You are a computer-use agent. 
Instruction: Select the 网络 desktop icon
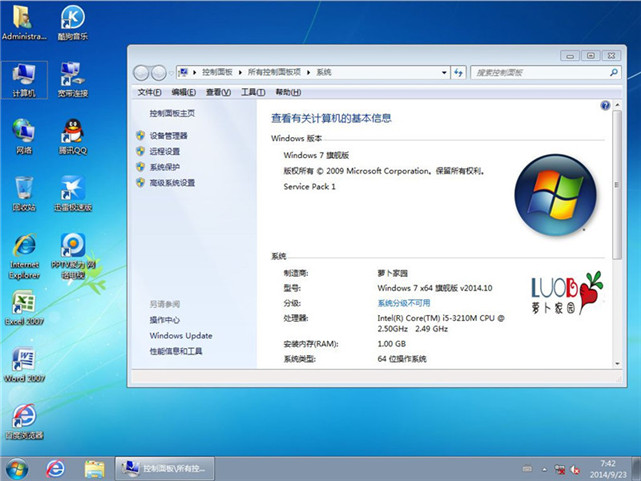pyautogui.click(x=24, y=137)
